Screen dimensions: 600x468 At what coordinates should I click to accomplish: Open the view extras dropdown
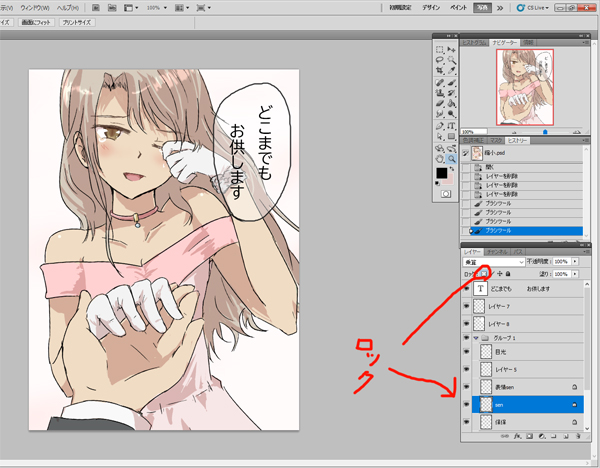(x=132, y=8)
